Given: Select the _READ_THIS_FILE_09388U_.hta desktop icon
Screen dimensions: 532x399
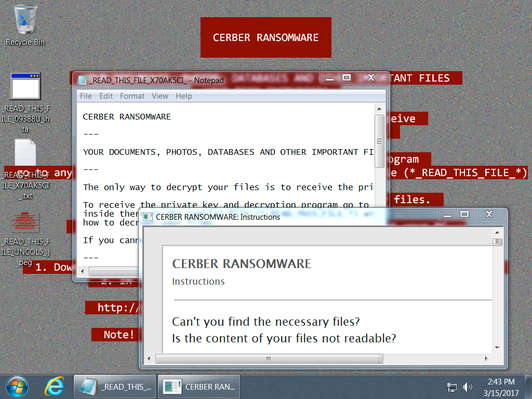Looking at the screenshot, I should click(25, 103).
